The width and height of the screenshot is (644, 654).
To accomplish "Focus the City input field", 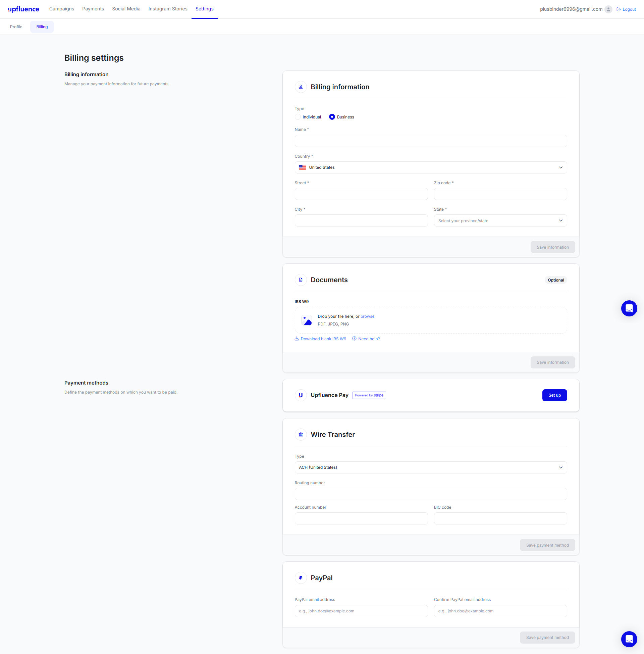I will coord(361,220).
